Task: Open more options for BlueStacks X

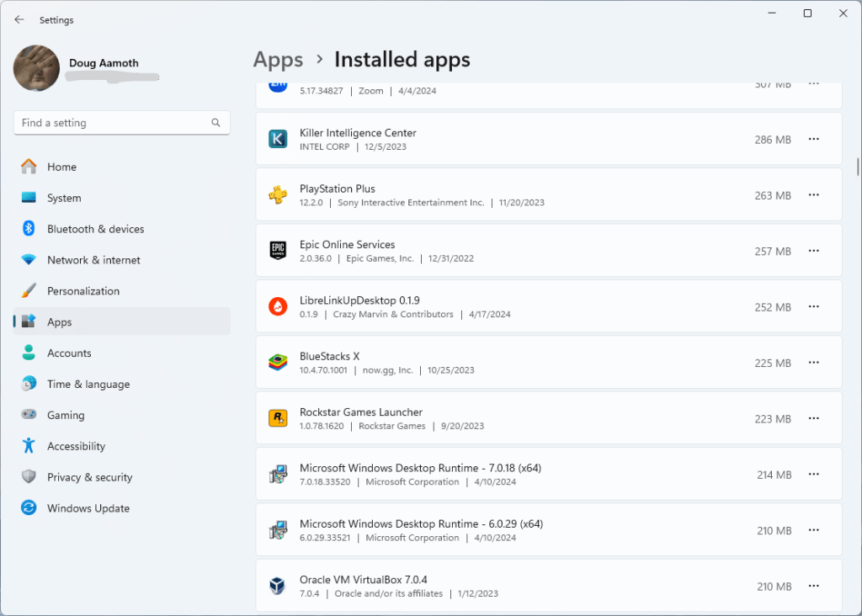Action: click(x=813, y=363)
